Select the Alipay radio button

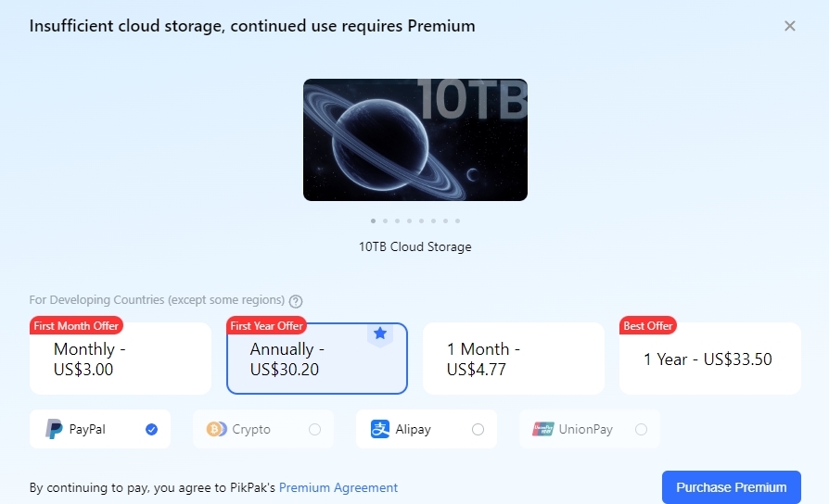pyautogui.click(x=478, y=429)
